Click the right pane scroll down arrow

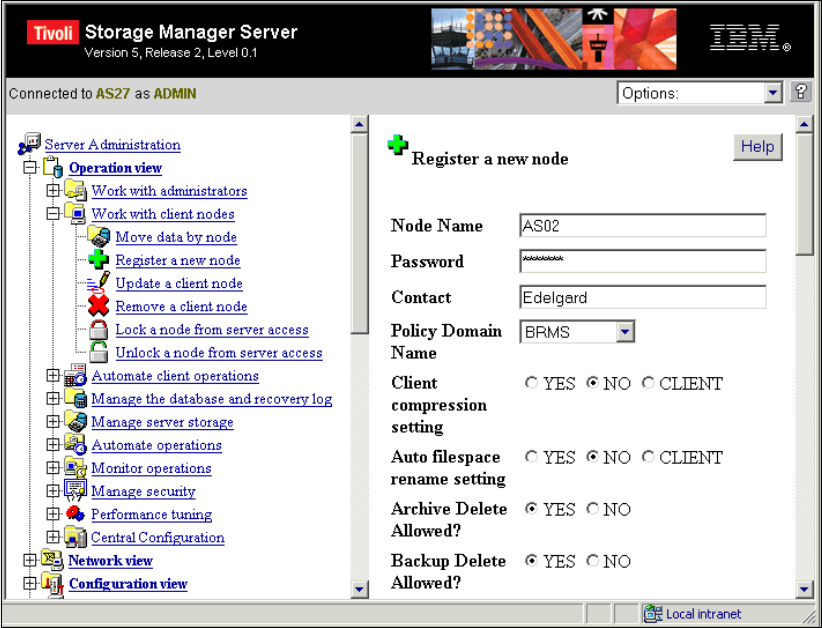[x=804, y=589]
